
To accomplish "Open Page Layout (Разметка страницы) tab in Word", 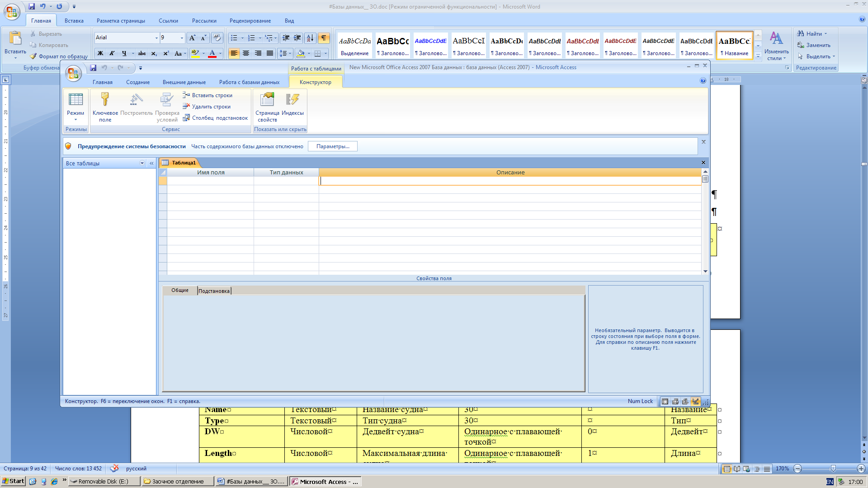I will (x=121, y=21).
